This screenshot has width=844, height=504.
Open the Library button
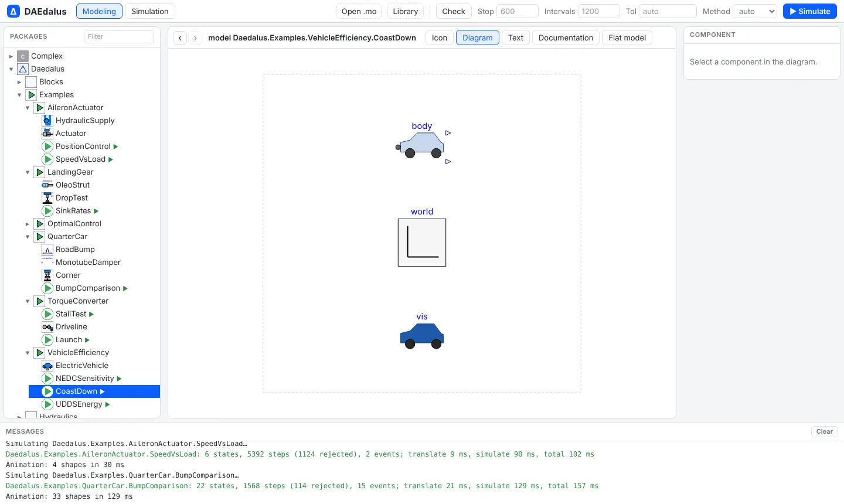point(406,11)
